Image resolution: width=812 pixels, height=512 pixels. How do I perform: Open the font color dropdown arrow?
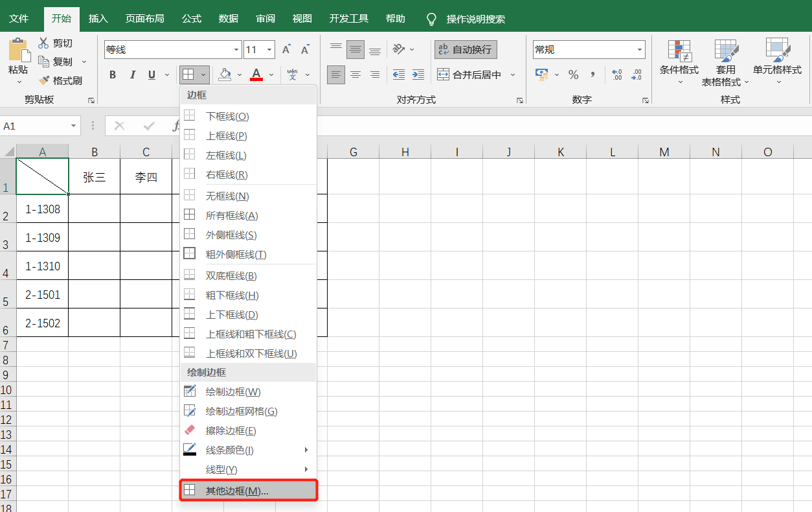click(x=271, y=75)
